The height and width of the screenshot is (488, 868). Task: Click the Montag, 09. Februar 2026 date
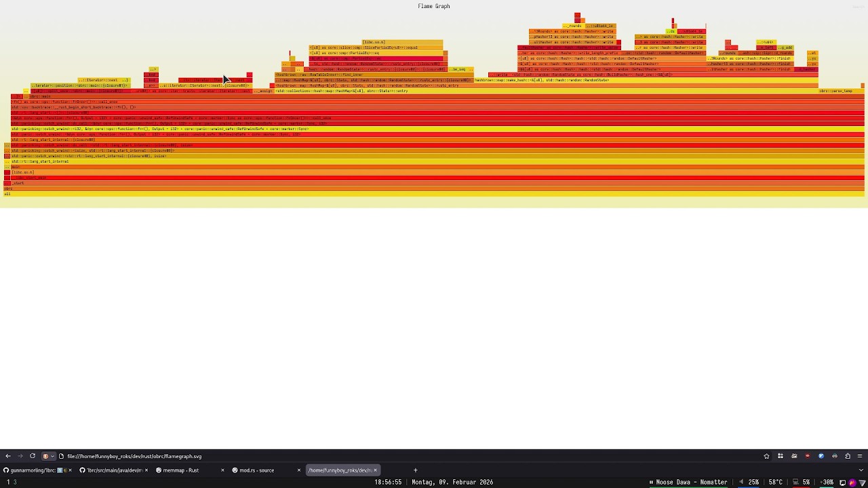click(452, 482)
